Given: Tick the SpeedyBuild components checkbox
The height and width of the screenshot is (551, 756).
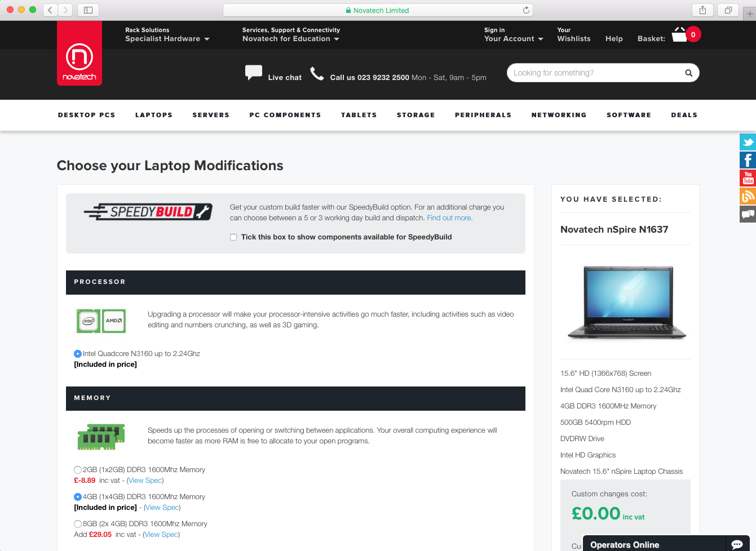Looking at the screenshot, I should 233,237.
